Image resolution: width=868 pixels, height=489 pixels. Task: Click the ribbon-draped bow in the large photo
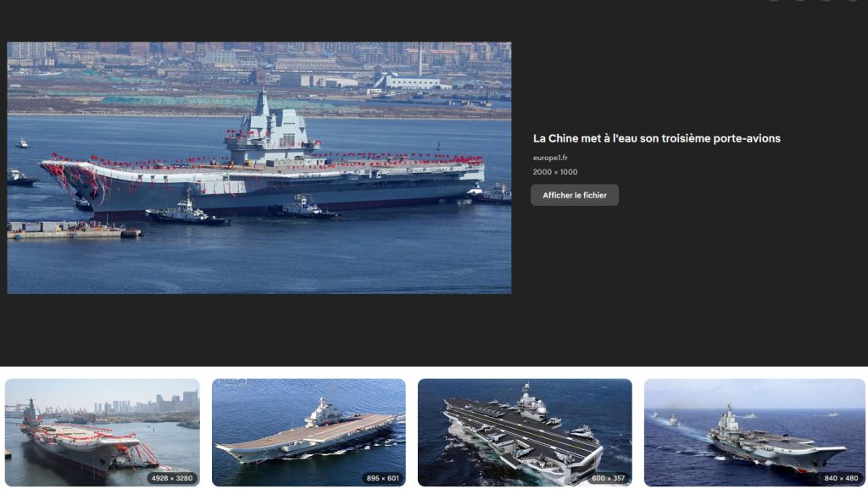75,178
